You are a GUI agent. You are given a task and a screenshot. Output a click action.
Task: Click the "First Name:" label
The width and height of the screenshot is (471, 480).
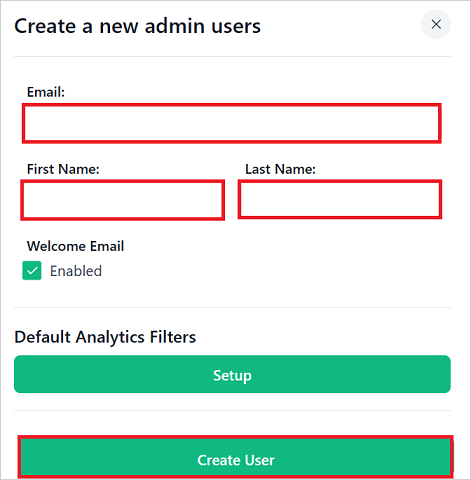(x=63, y=169)
